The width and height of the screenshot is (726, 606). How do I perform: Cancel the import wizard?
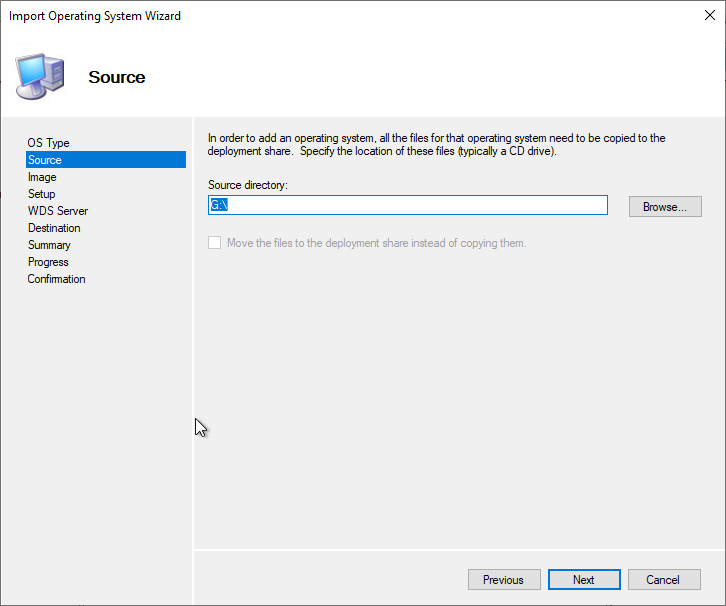tap(663, 580)
